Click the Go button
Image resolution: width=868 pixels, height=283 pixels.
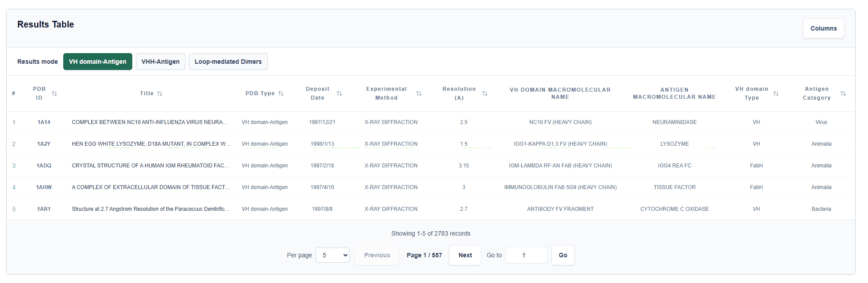pos(563,255)
